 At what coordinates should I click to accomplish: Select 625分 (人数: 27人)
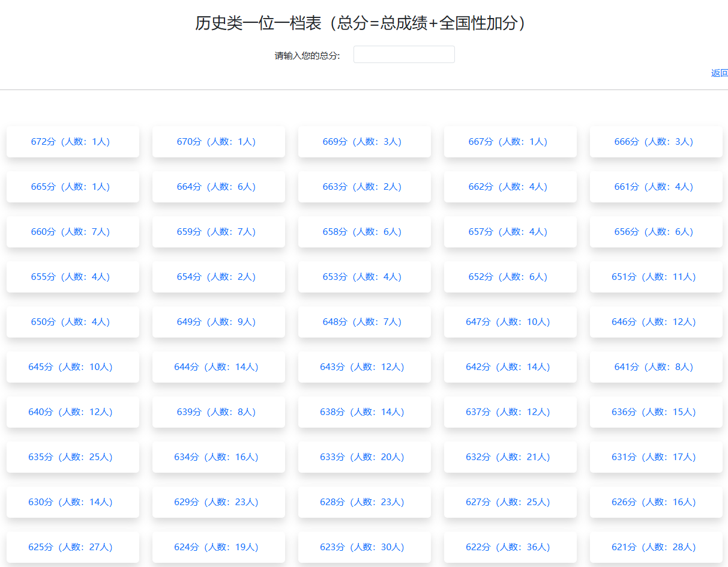tap(73, 547)
